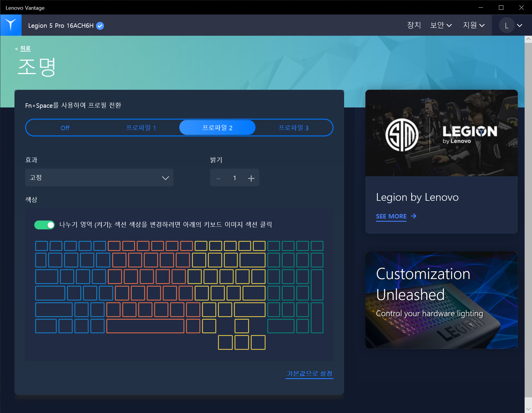Click the SEE MORE link
Image resolution: width=532 pixels, height=413 pixels.
tap(391, 216)
